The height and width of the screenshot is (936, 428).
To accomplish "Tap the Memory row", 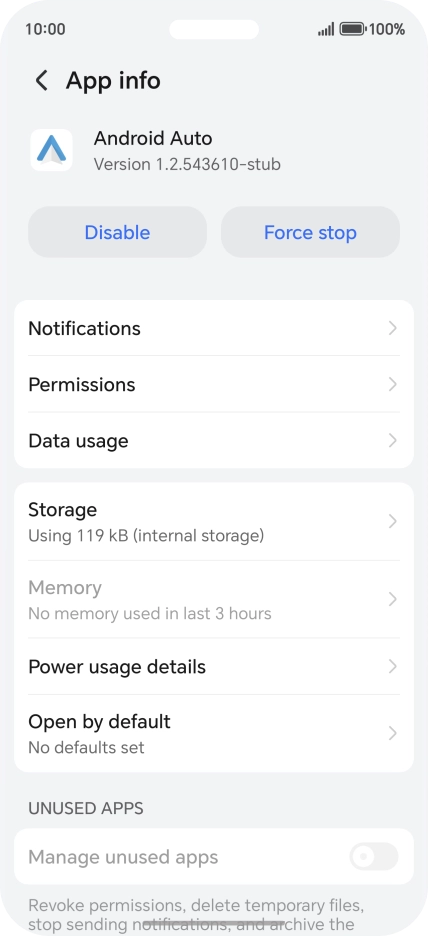I will click(214, 599).
